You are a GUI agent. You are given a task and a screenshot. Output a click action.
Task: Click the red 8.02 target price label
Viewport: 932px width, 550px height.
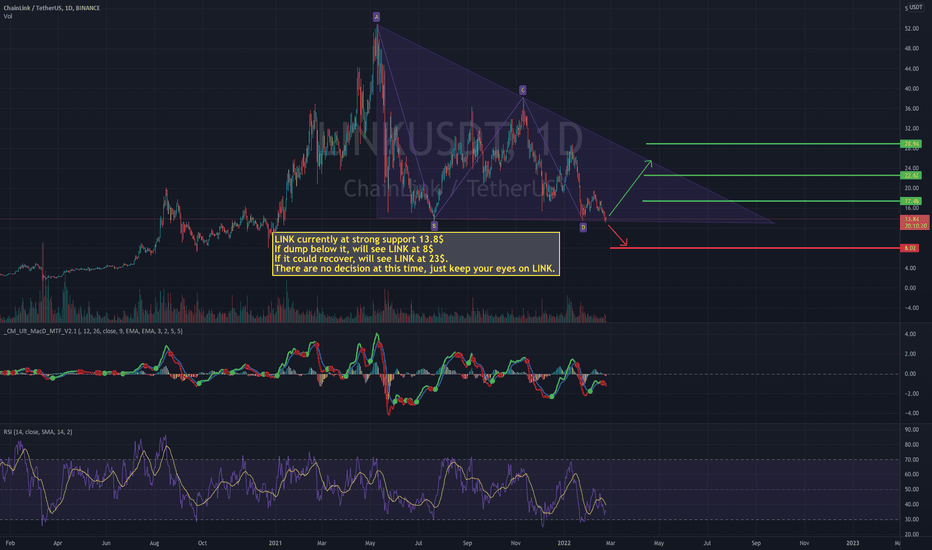click(910, 248)
